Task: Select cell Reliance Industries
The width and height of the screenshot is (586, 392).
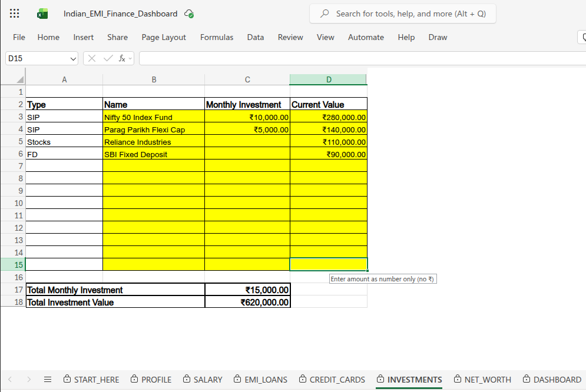Action: tap(154, 142)
